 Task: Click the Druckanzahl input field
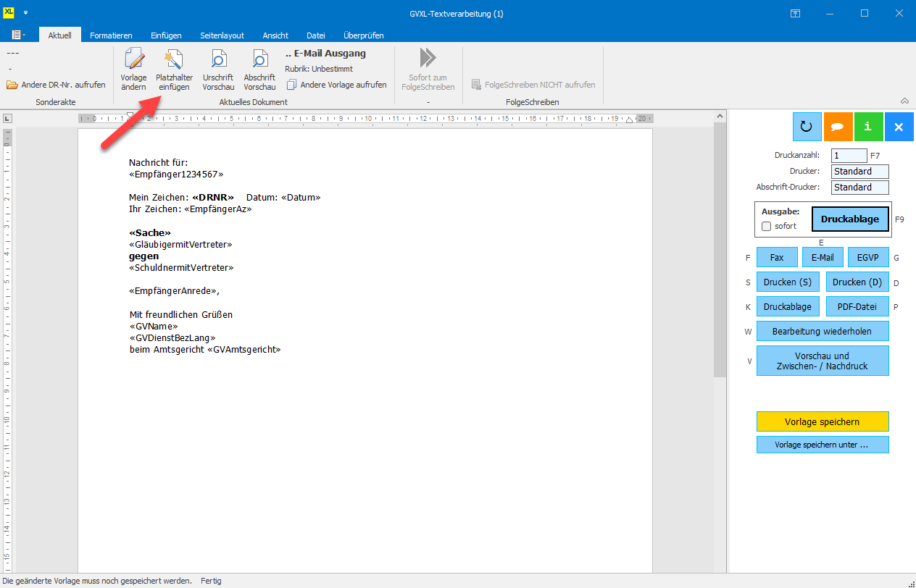tap(849, 156)
